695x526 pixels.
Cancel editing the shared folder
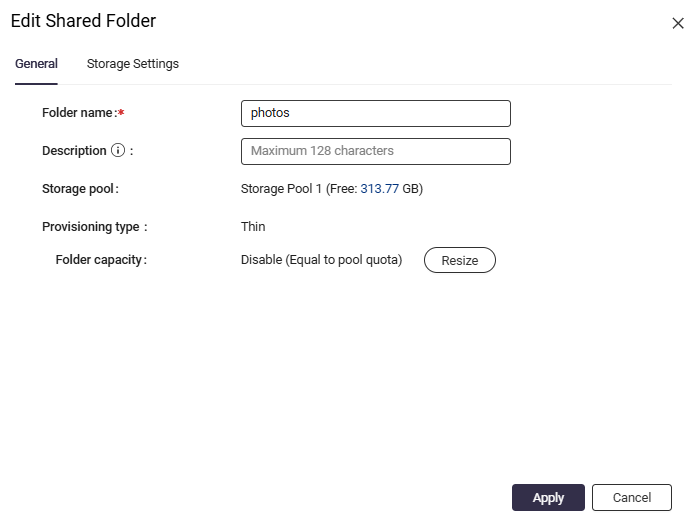pos(631,498)
